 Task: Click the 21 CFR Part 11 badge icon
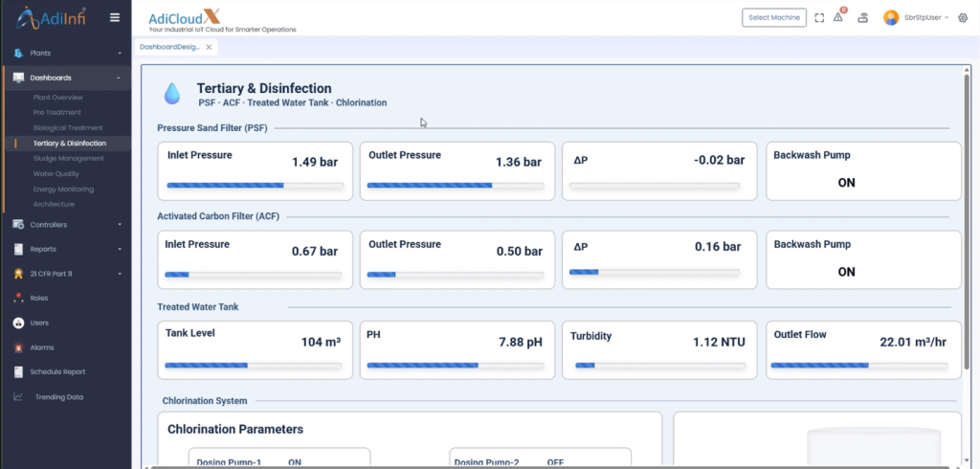pyautogui.click(x=18, y=274)
